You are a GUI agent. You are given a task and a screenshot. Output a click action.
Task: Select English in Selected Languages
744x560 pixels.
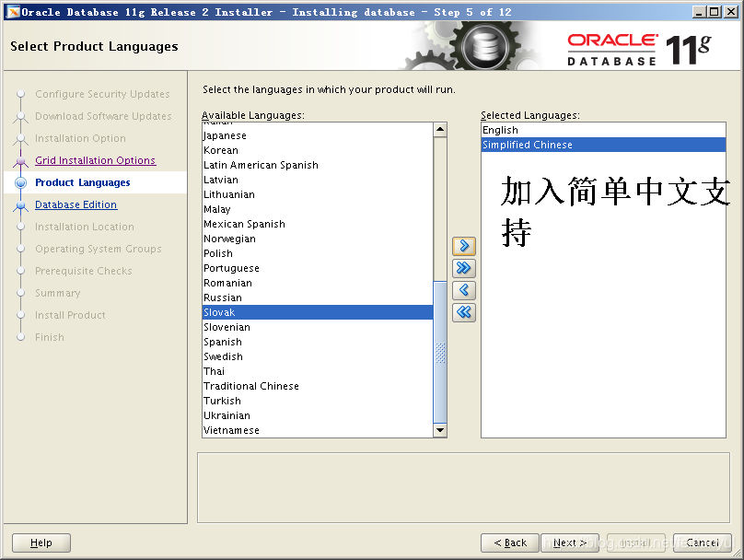click(603, 130)
